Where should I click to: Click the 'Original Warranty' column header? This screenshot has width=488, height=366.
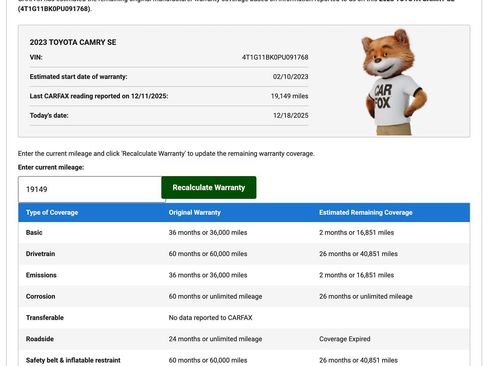pos(195,212)
